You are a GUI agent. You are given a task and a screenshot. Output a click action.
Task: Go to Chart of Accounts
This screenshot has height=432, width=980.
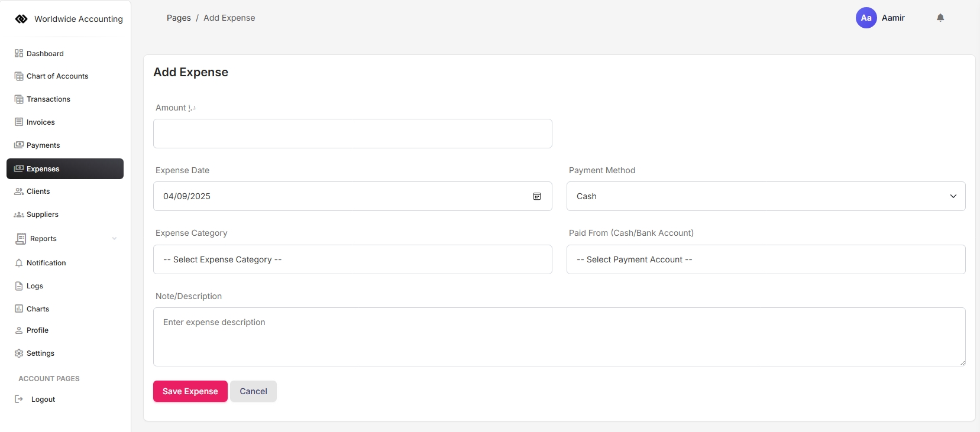[57, 76]
